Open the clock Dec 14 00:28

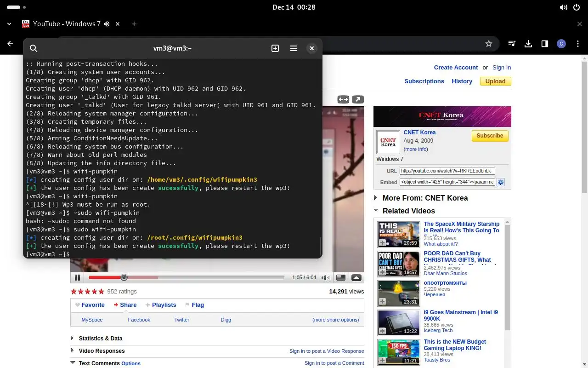pos(294,7)
